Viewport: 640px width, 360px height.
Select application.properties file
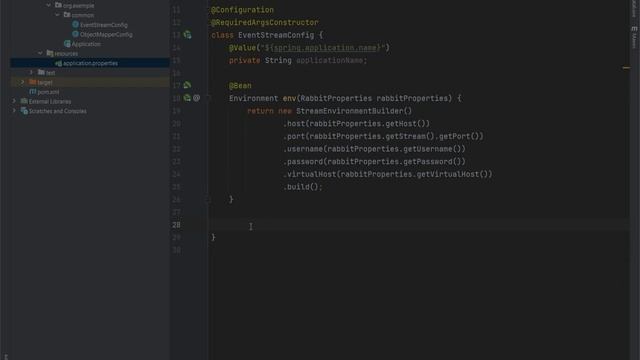[x=90, y=63]
